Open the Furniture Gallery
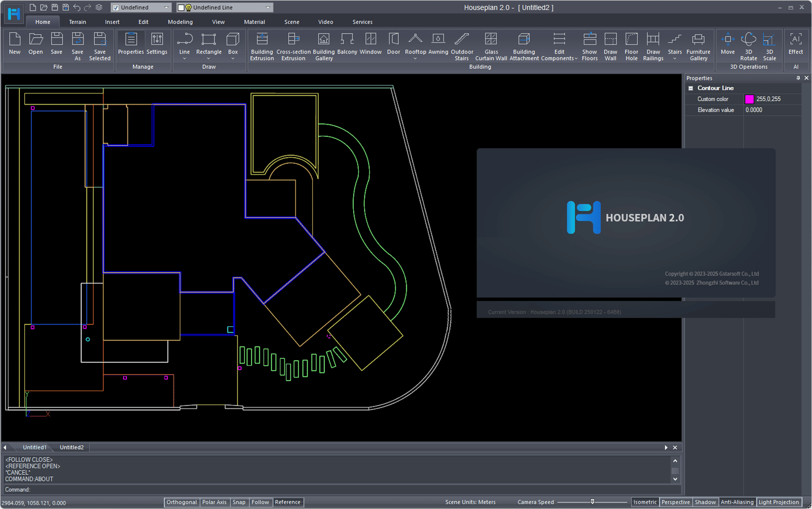812x509 pixels. point(698,46)
